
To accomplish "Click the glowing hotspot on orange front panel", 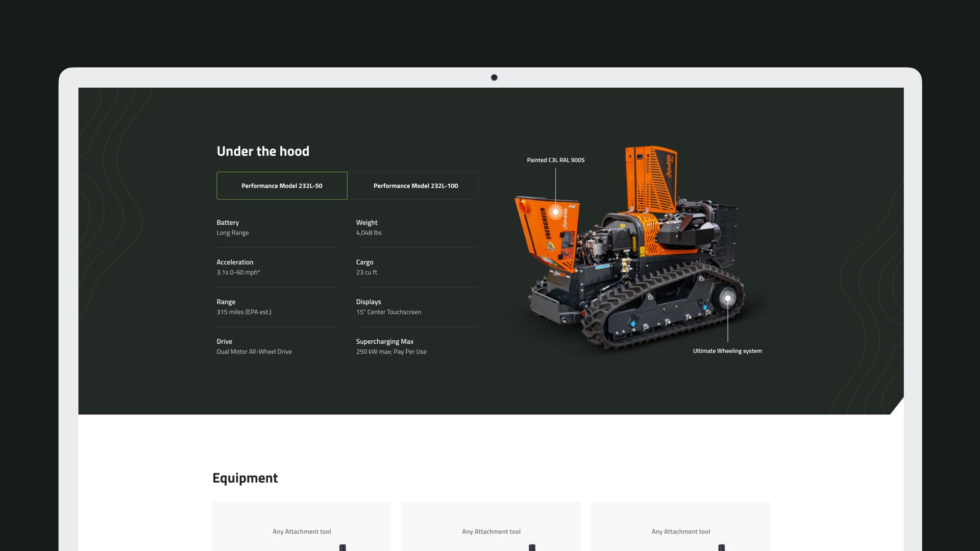I will (x=555, y=212).
